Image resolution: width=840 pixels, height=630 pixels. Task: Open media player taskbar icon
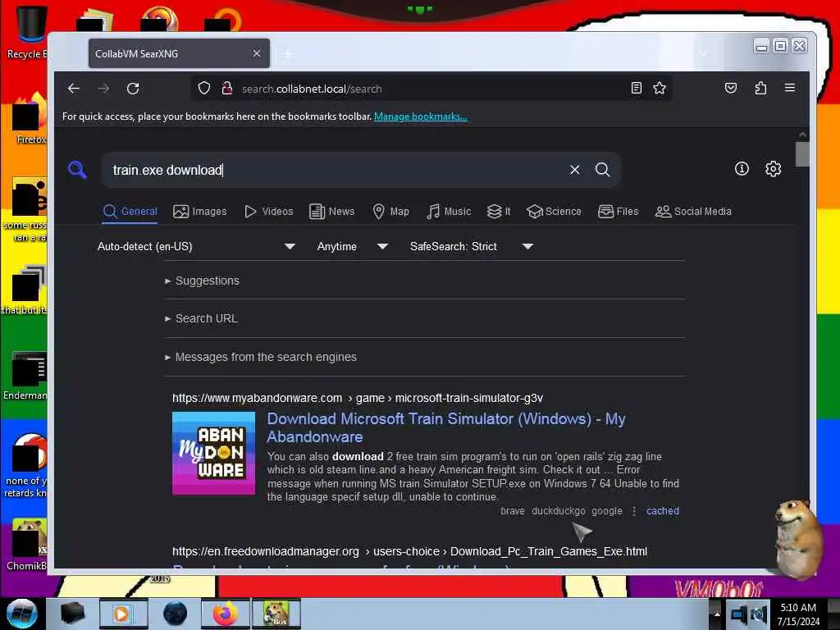click(123, 614)
